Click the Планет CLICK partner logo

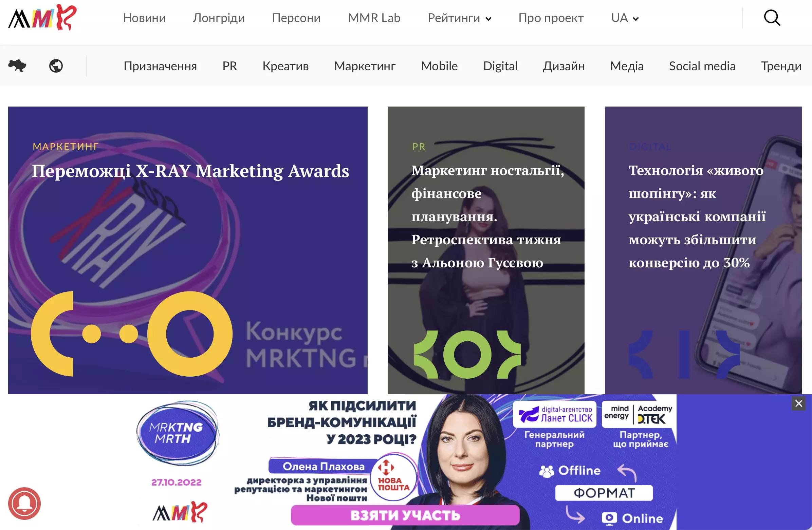pos(554,414)
